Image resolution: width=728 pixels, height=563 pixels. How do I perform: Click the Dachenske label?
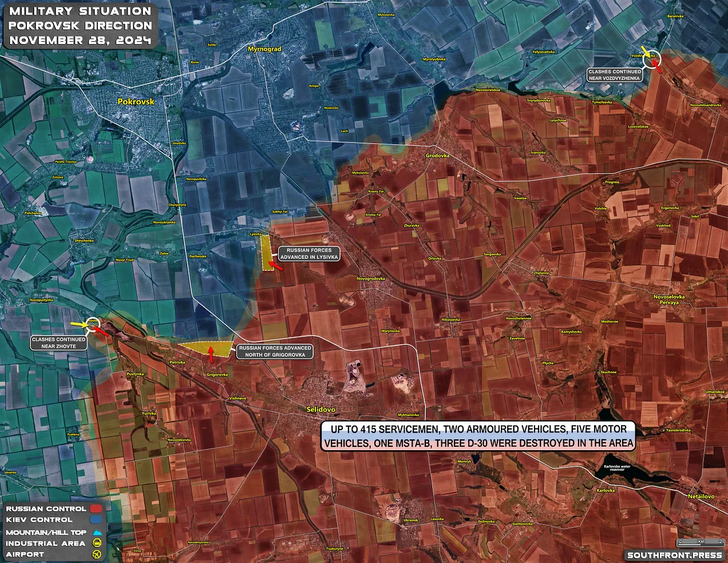tap(197, 256)
